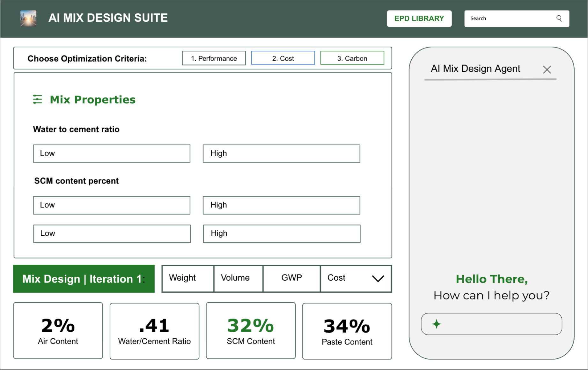Screen dimensions: 588x370
Task: Select the Carbon optimization criteria
Action: pyautogui.click(x=352, y=58)
